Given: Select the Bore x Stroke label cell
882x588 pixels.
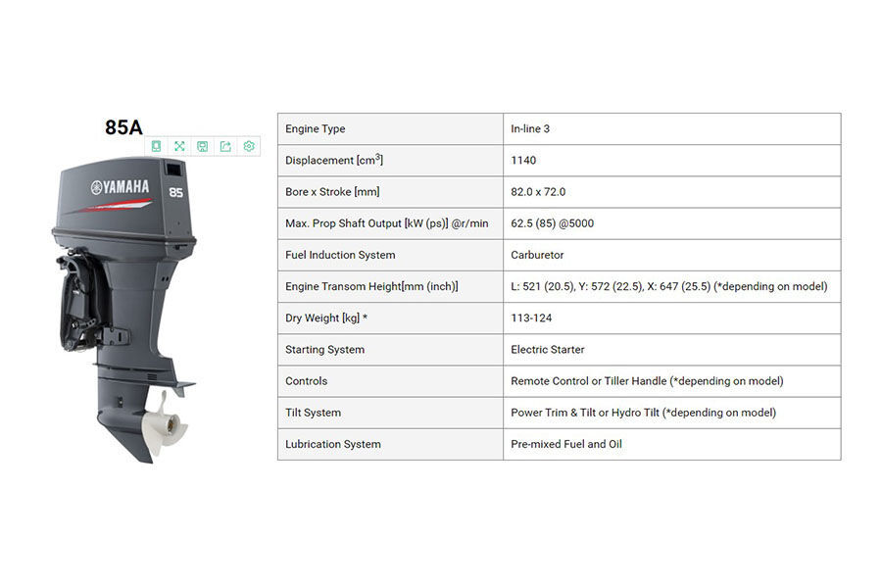Looking at the screenshot, I should click(332, 192).
